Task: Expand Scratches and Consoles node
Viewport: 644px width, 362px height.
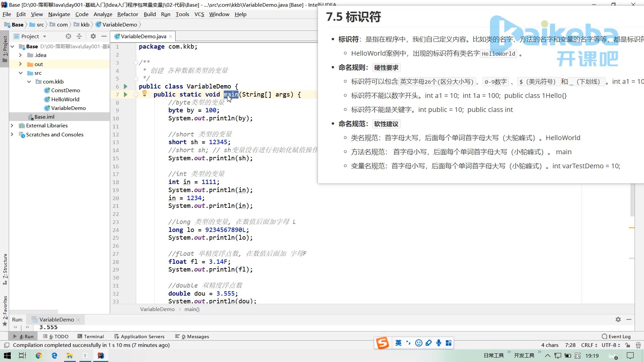Action: [x=12, y=134]
